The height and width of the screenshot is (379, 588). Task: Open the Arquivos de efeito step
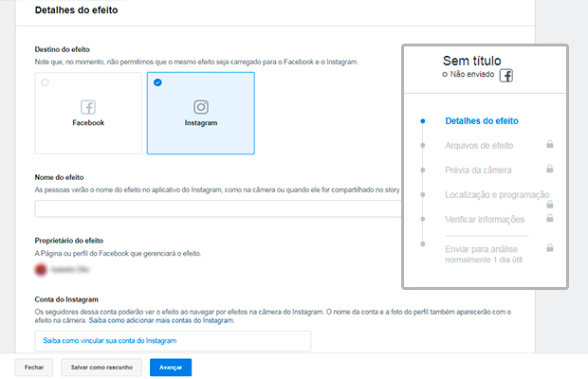[479, 146]
